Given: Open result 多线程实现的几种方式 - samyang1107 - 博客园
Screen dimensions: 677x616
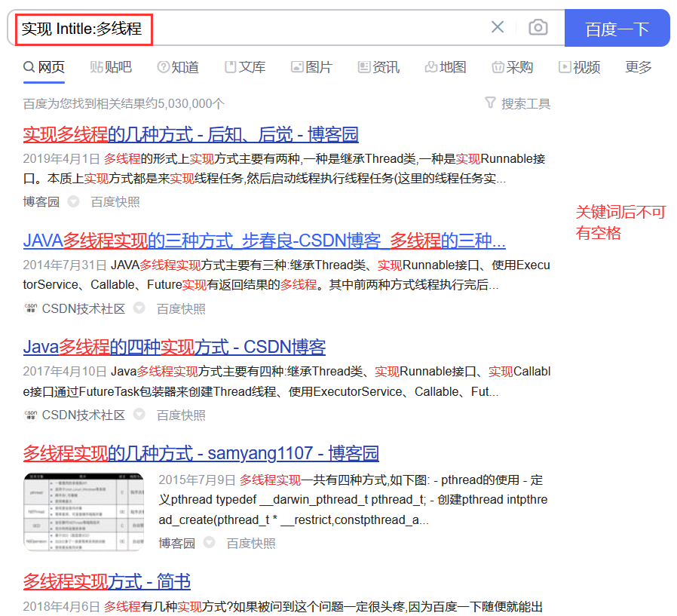Looking at the screenshot, I should point(201,453).
